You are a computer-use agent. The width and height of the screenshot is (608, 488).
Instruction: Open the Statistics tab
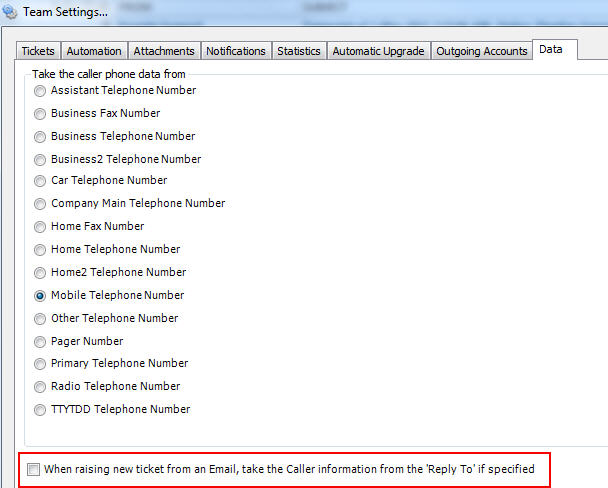pos(299,51)
